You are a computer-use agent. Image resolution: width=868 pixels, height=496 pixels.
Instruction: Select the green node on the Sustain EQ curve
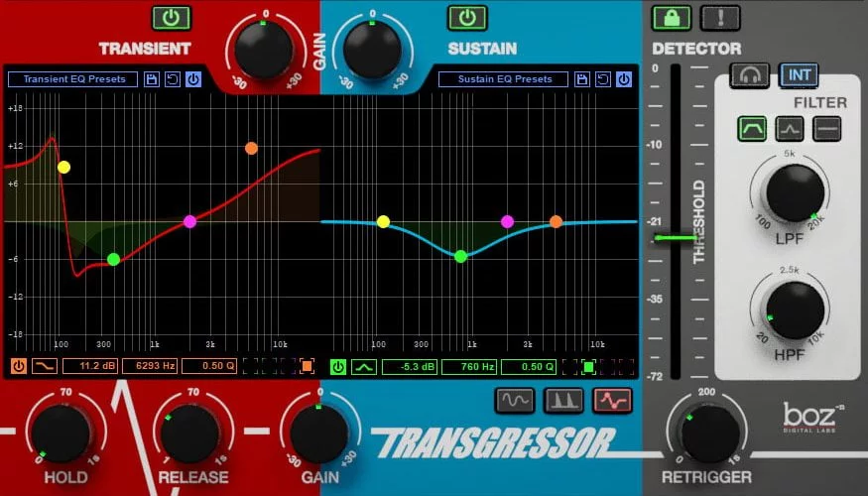point(460,256)
